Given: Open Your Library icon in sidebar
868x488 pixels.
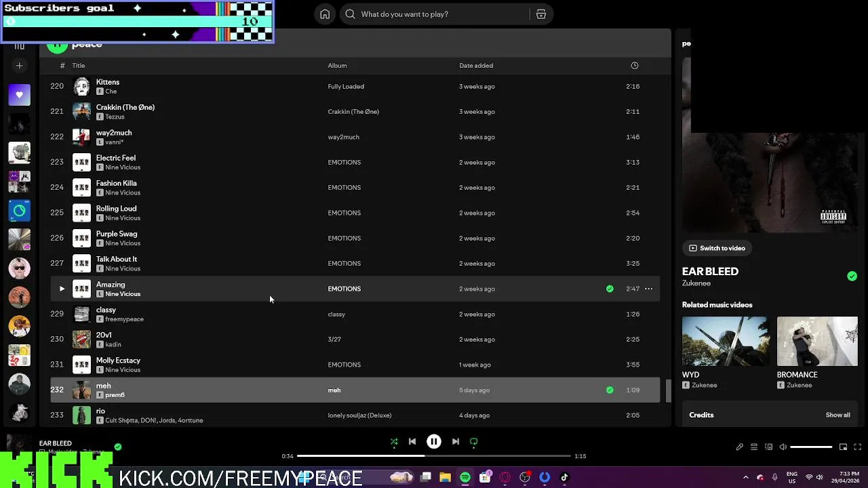Looking at the screenshot, I should click(x=19, y=45).
